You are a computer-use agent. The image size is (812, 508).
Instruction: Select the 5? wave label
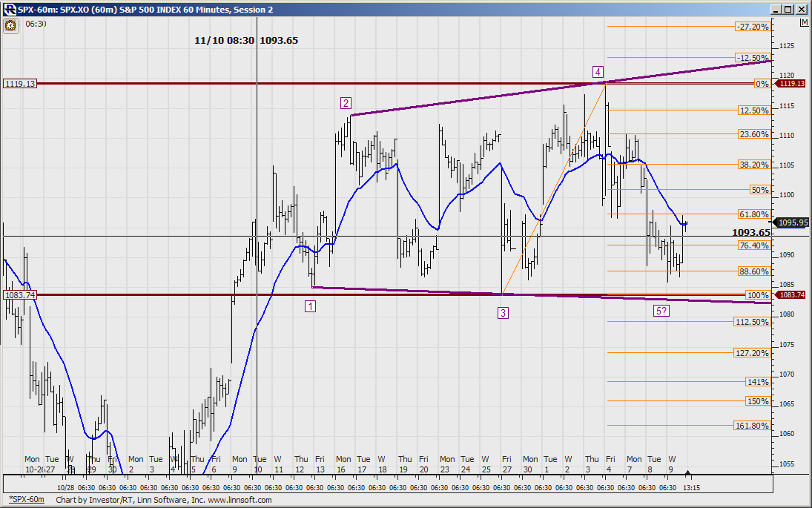(x=661, y=311)
